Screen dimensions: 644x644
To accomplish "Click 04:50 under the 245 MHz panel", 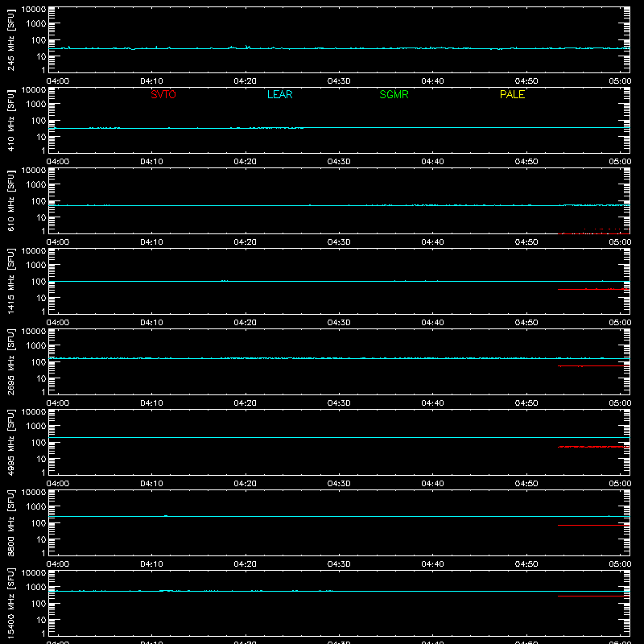I will (x=526, y=81).
